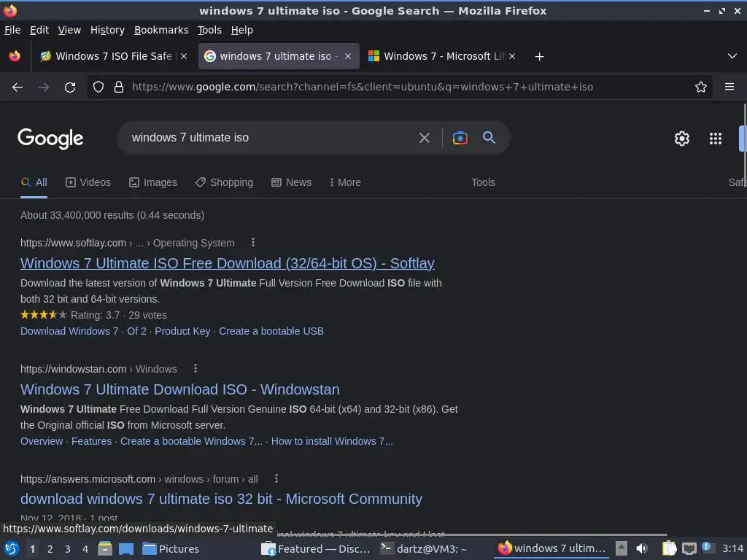
Task: Open the clipboard manager tray icon
Action: tap(670, 548)
